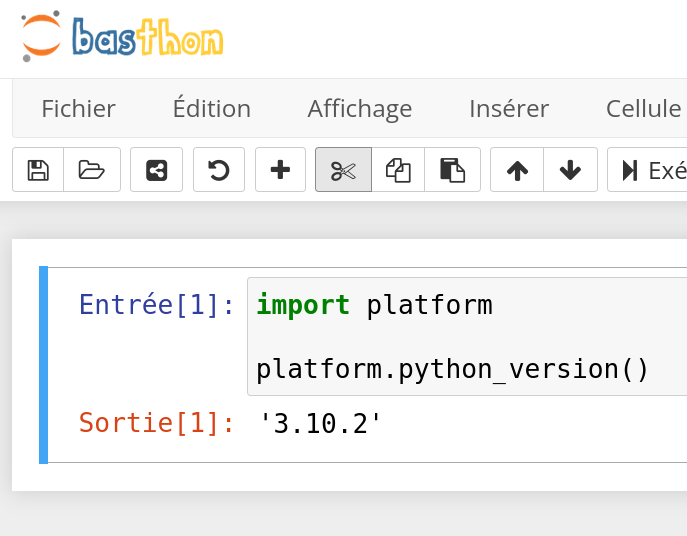Click the Sortie[1]: output prompt
The height and width of the screenshot is (536, 687).
pyautogui.click(x=156, y=423)
